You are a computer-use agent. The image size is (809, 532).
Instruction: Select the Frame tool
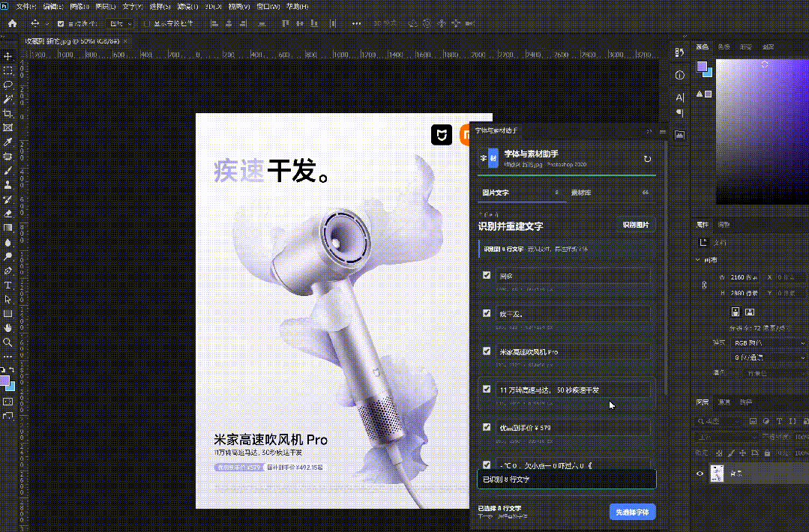click(7, 127)
